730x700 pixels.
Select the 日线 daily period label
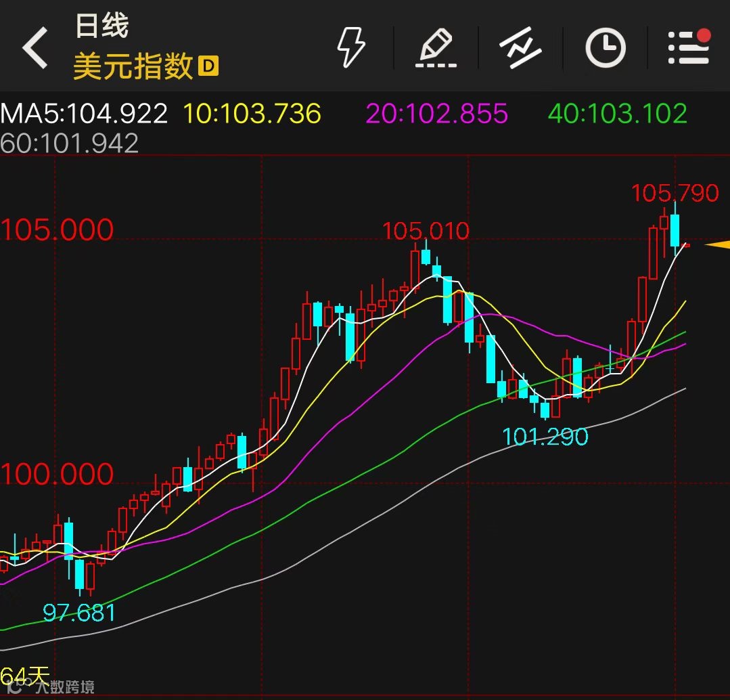[102, 25]
